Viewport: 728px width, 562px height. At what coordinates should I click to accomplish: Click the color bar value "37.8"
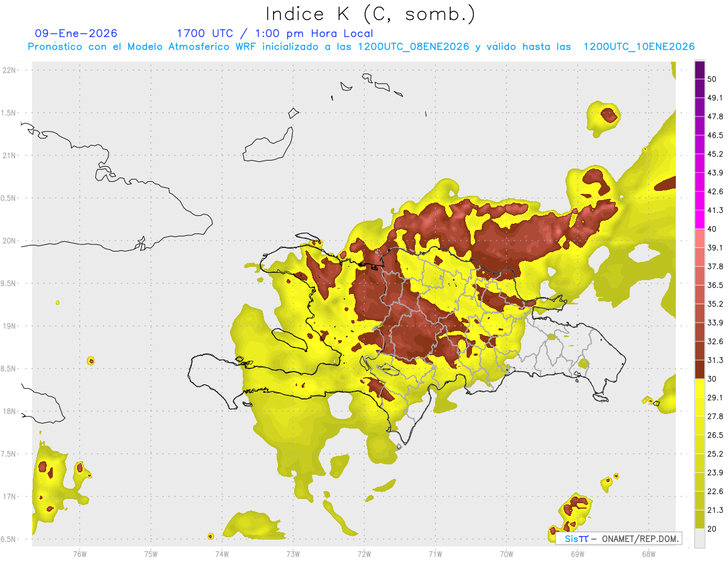(715, 267)
